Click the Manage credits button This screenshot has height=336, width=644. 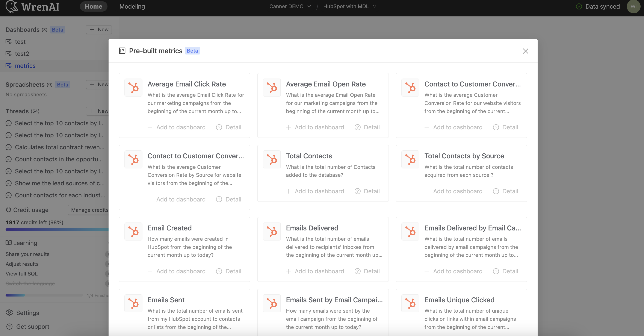click(x=89, y=210)
